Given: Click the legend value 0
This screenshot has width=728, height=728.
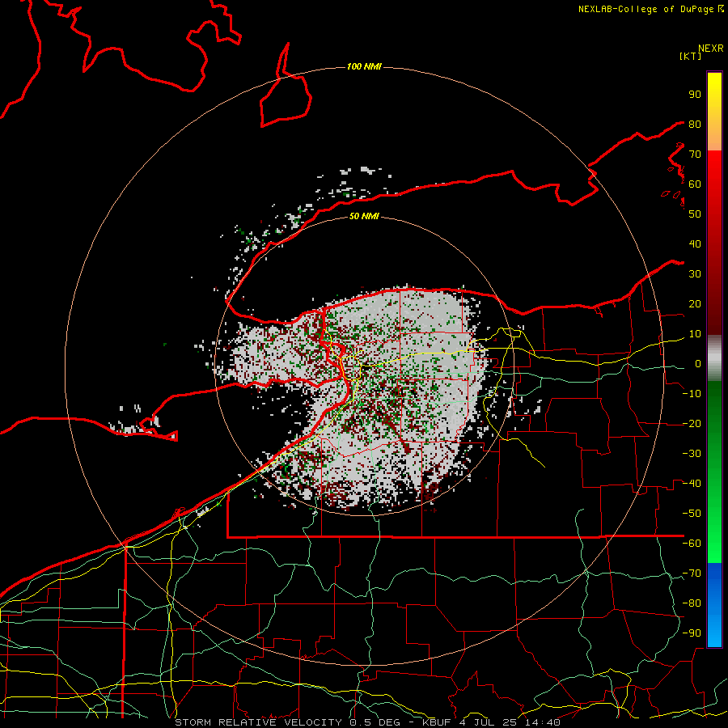Looking at the screenshot, I should click(x=698, y=363).
